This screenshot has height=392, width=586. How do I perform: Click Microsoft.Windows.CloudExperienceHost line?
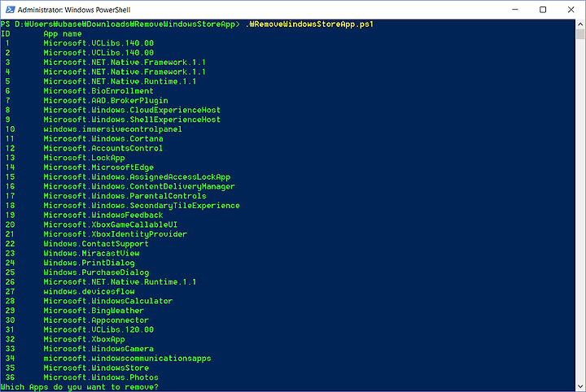click(x=132, y=110)
